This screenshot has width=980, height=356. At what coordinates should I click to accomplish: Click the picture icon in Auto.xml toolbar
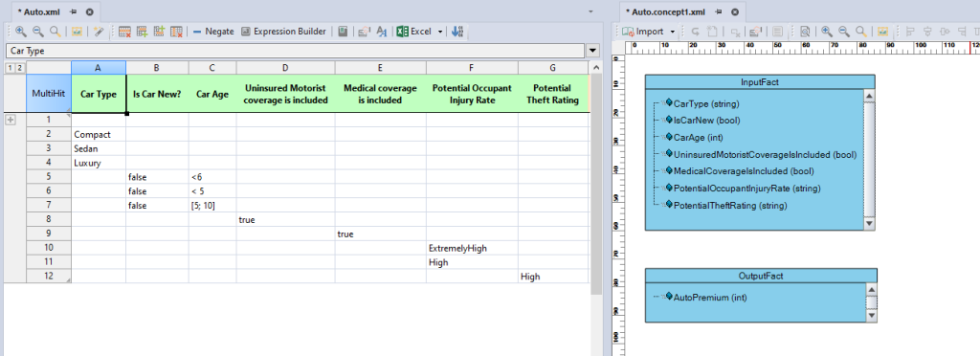click(x=77, y=32)
